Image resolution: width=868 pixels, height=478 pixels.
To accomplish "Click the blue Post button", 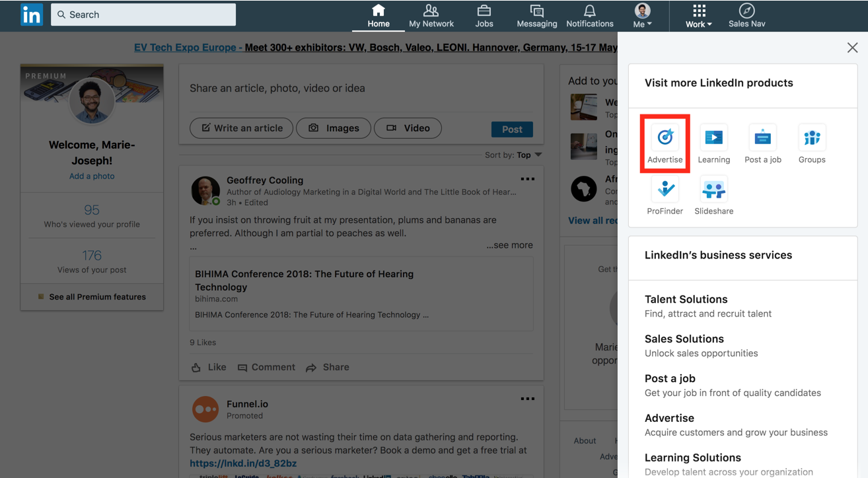I will point(512,130).
